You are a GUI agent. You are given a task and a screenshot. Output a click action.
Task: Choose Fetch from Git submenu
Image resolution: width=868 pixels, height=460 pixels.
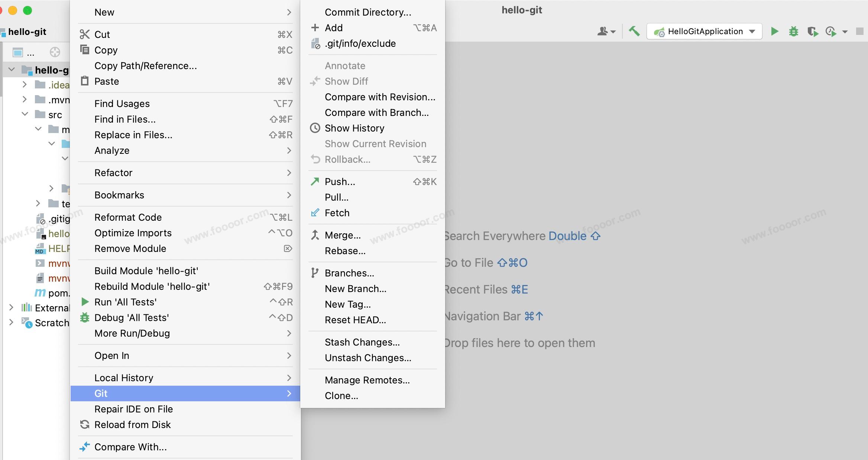337,213
